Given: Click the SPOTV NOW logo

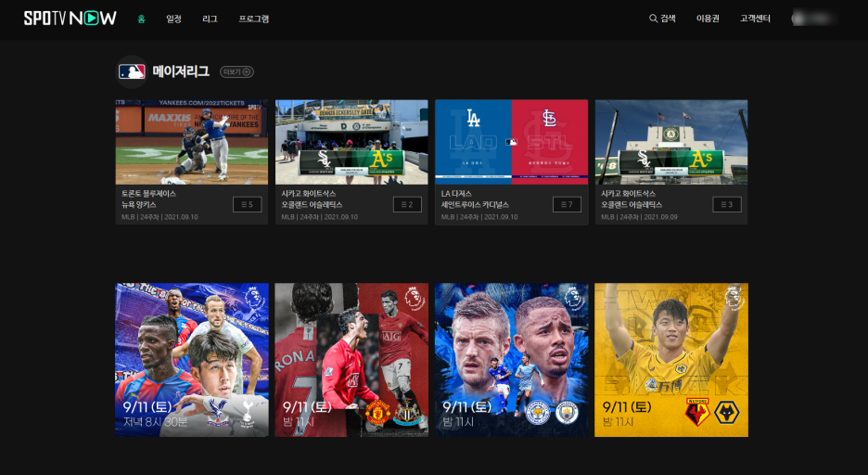Looking at the screenshot, I should point(70,19).
